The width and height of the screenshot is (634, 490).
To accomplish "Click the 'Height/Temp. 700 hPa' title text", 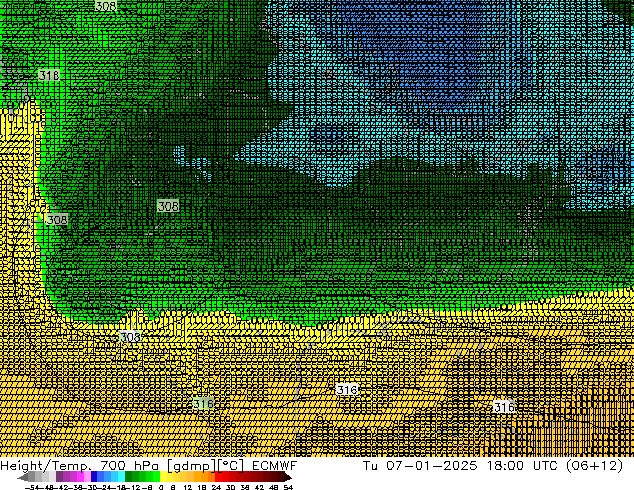I will 79,466.
